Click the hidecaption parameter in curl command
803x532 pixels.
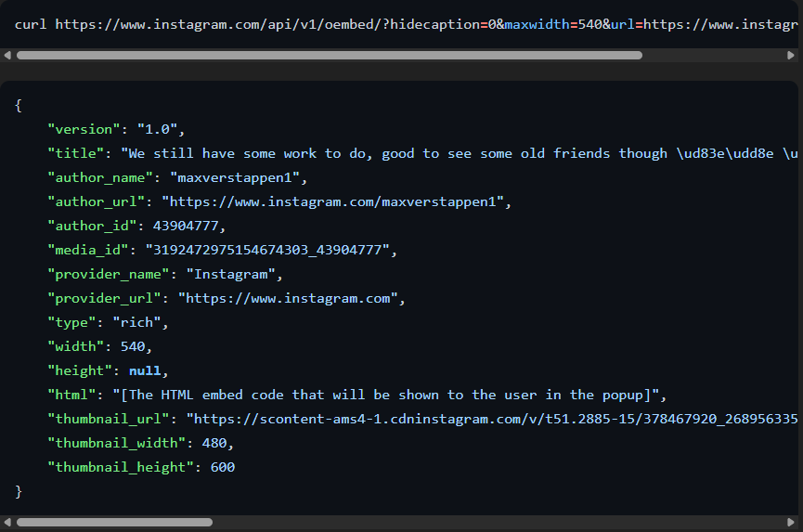point(435,24)
